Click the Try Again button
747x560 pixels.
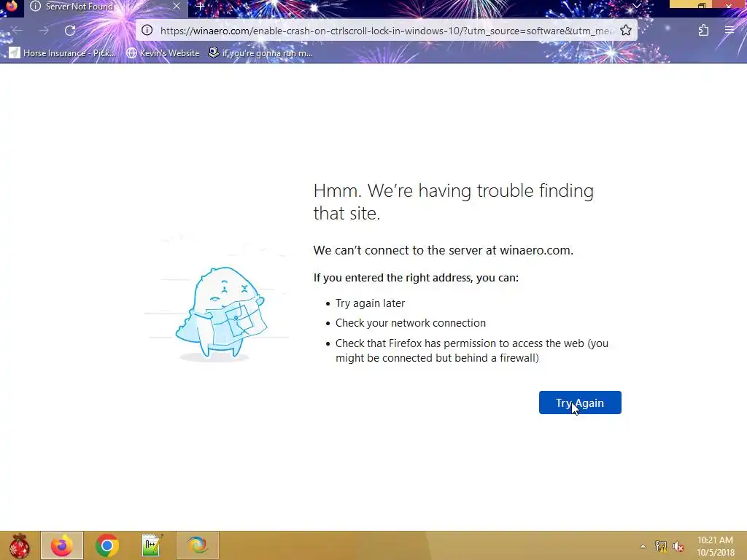(x=580, y=402)
